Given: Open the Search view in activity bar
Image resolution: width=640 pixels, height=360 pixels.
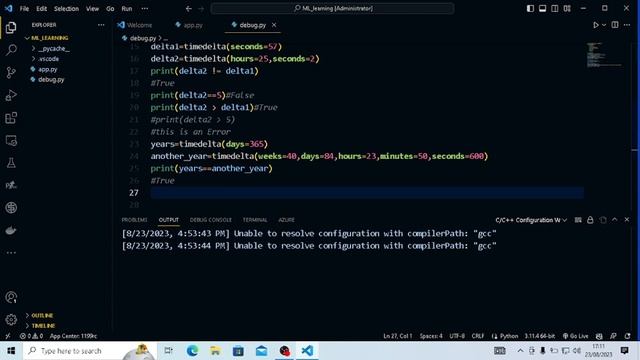Looking at the screenshot, I should click(11, 50).
